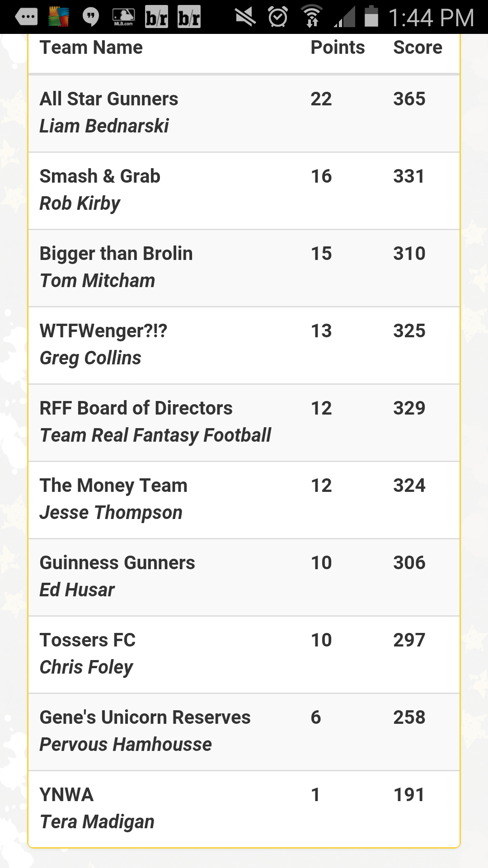Open the All Star Gunners team row

(244, 113)
